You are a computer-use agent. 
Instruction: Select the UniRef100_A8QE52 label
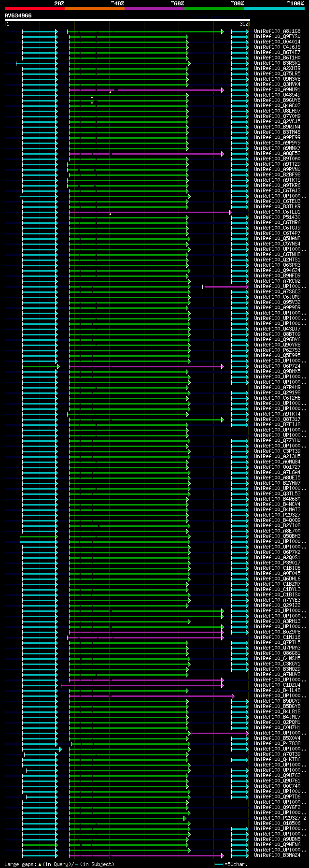pos(277,154)
